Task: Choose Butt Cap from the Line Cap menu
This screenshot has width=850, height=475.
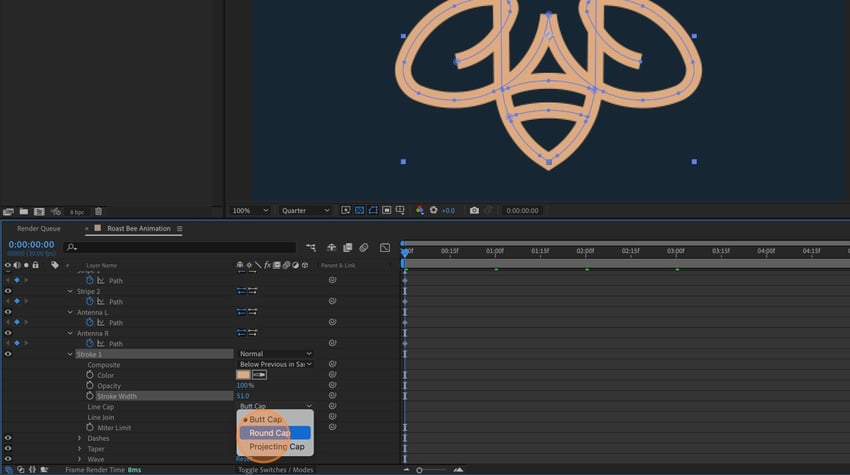Action: pyautogui.click(x=275, y=419)
